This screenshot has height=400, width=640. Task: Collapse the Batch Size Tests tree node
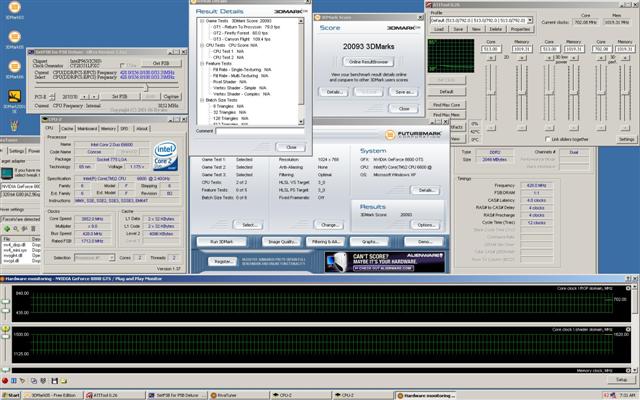(x=202, y=100)
